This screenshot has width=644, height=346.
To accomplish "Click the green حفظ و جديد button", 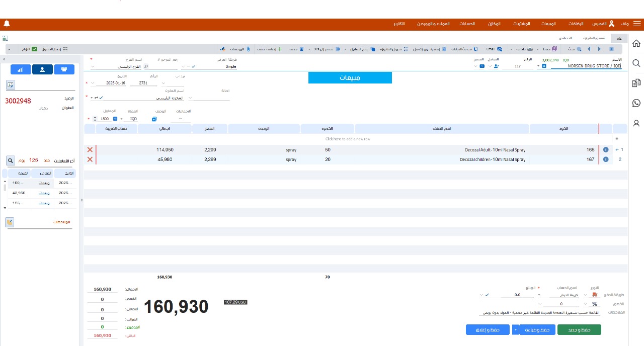I will (x=579, y=329).
